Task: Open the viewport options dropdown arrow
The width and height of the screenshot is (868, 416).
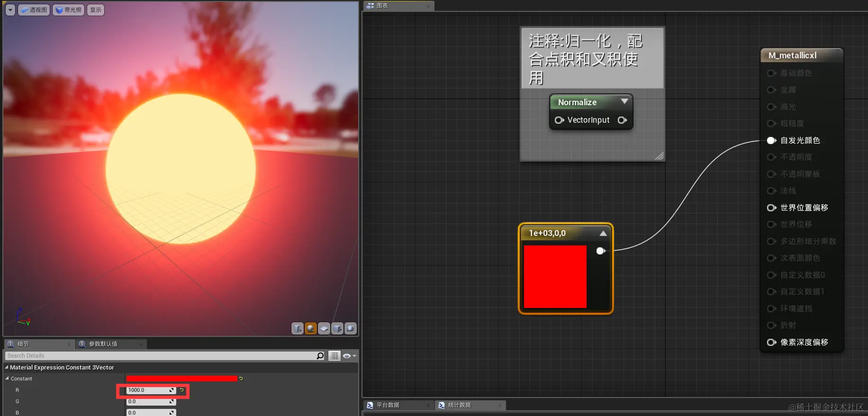Action: (x=10, y=10)
